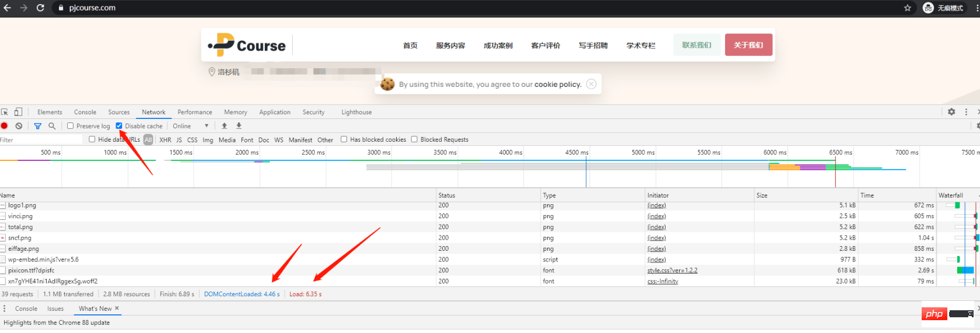Switch to the Performance tab
The height and width of the screenshot is (333, 980).
click(x=195, y=112)
